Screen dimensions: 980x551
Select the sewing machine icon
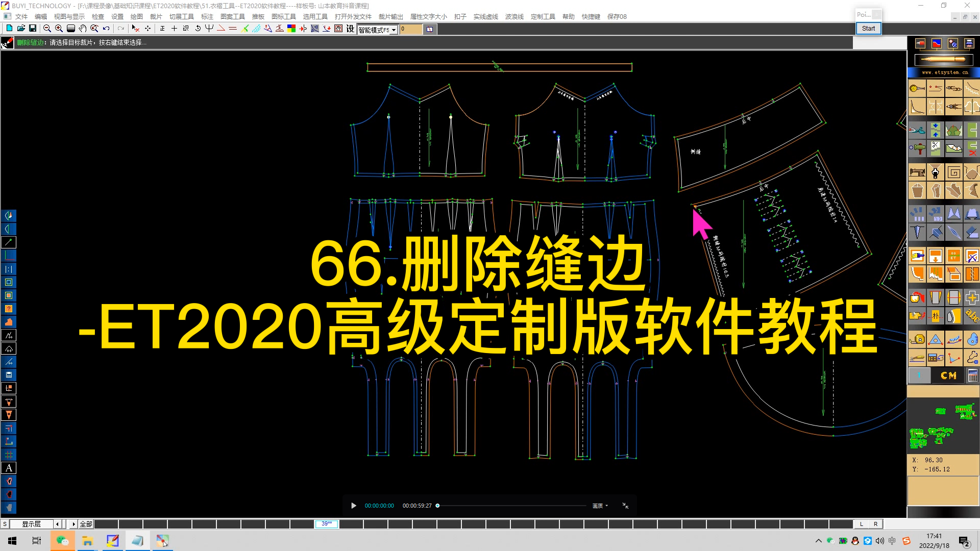pyautogui.click(x=917, y=172)
